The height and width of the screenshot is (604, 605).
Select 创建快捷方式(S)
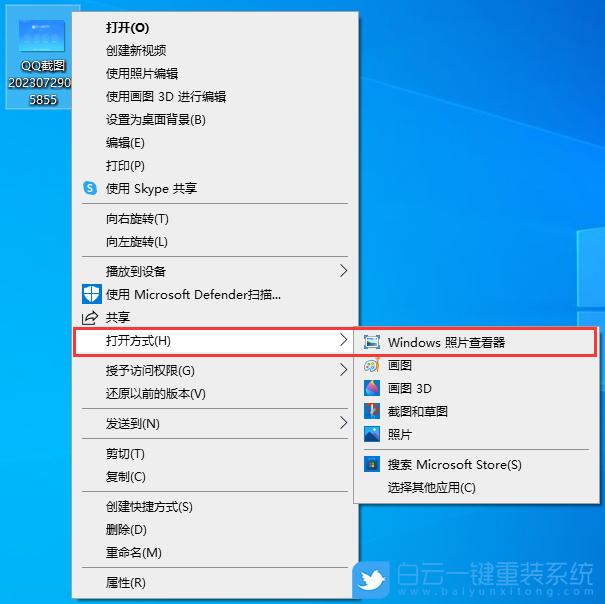pos(215,507)
